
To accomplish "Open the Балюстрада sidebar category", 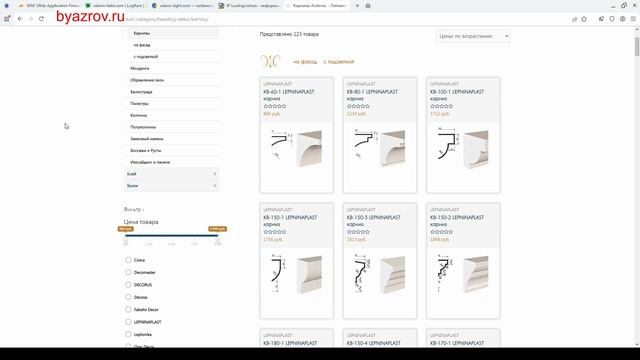I will [141, 92].
